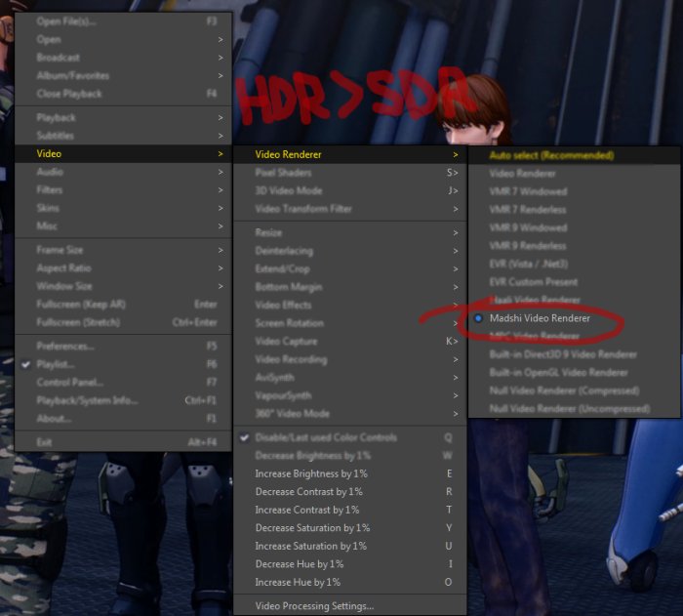Expand the Skins submenu
This screenshot has width=683, height=616.
pyautogui.click(x=123, y=208)
